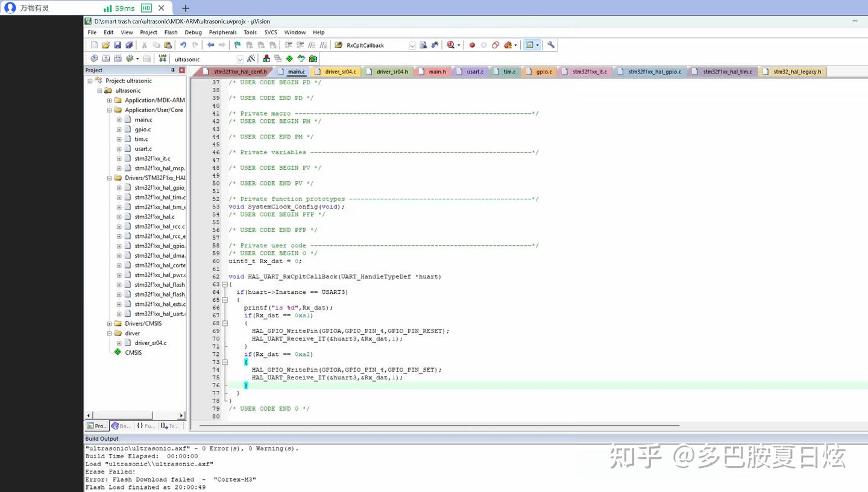Image resolution: width=868 pixels, height=492 pixels.
Task: Collapse the Application/User/Core folder
Action: pyautogui.click(x=109, y=110)
